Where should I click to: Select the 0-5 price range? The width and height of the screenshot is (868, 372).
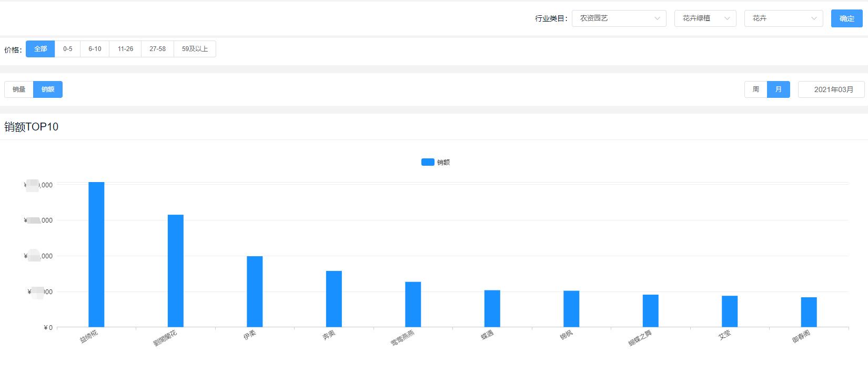click(68, 49)
